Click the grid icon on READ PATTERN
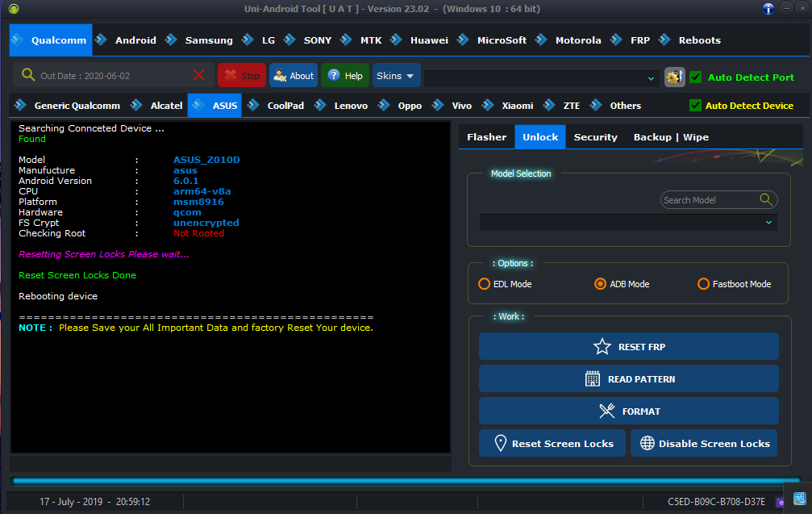Screen dimensions: 812x514 [593, 378]
